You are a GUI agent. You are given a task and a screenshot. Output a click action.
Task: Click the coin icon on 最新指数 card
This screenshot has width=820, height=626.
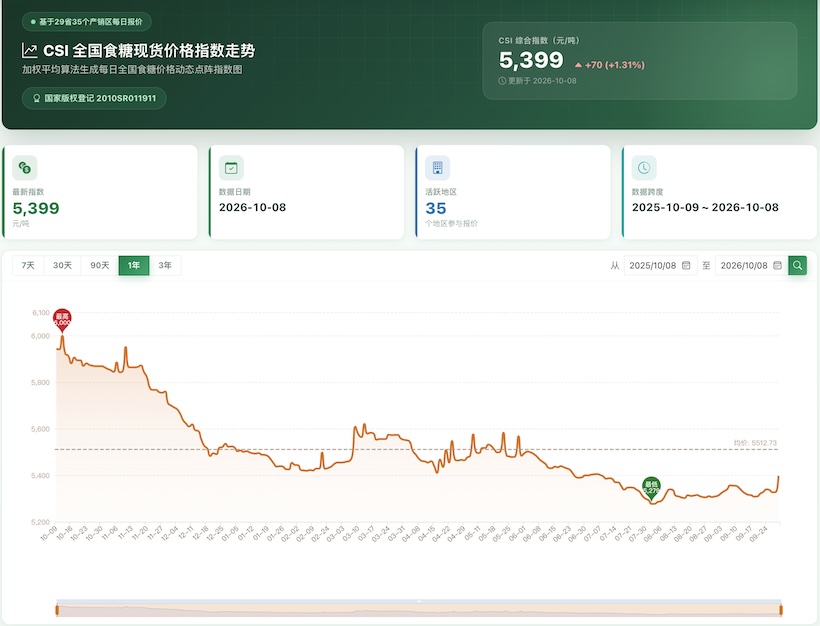click(25, 168)
